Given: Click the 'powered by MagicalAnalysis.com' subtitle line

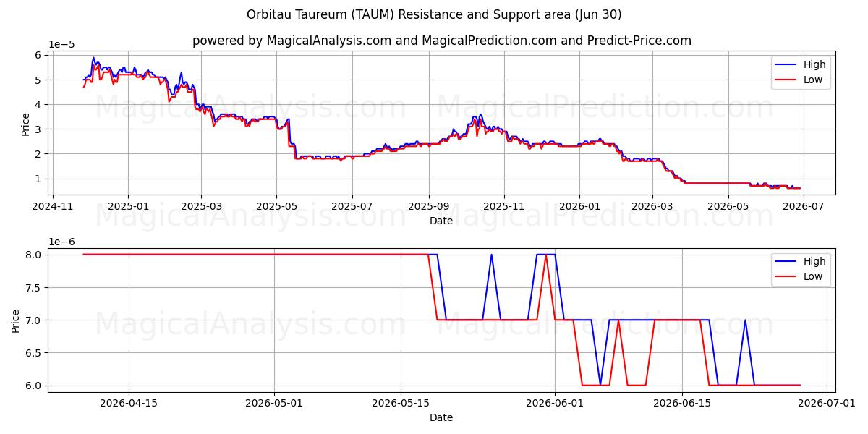Looking at the screenshot, I should pyautogui.click(x=441, y=41).
